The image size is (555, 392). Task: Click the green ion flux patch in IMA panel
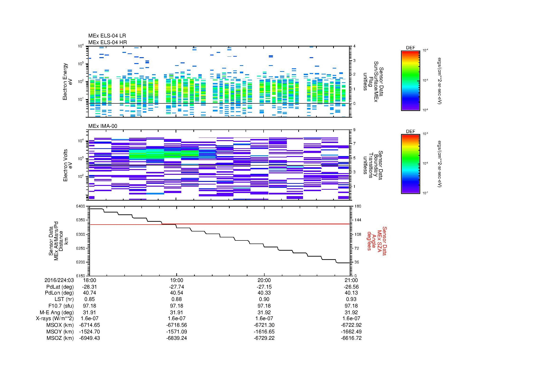click(164, 154)
